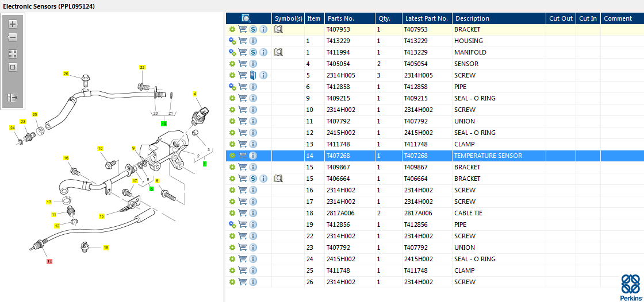Viewport: 644px width, 302px height.
Task: Click the four-squares grid view icon
Action: tap(13, 54)
